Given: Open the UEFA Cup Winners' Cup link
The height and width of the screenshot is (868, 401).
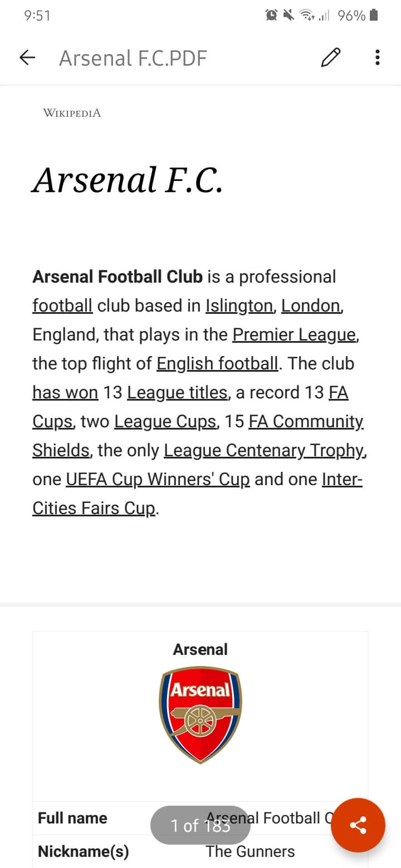Looking at the screenshot, I should pyautogui.click(x=158, y=479).
